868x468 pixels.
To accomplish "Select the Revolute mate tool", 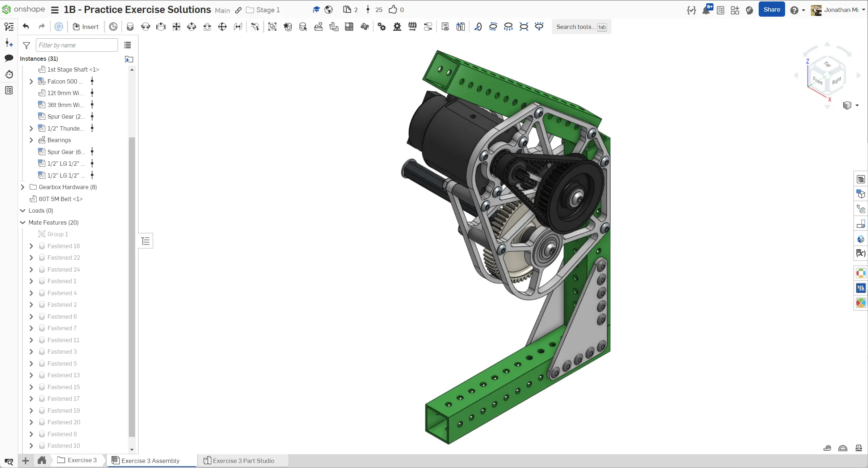I will coord(146,27).
